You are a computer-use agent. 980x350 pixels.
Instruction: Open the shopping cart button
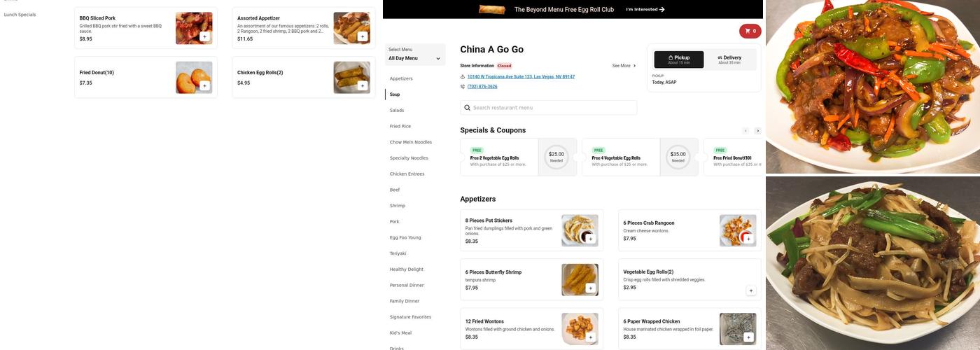[750, 31]
